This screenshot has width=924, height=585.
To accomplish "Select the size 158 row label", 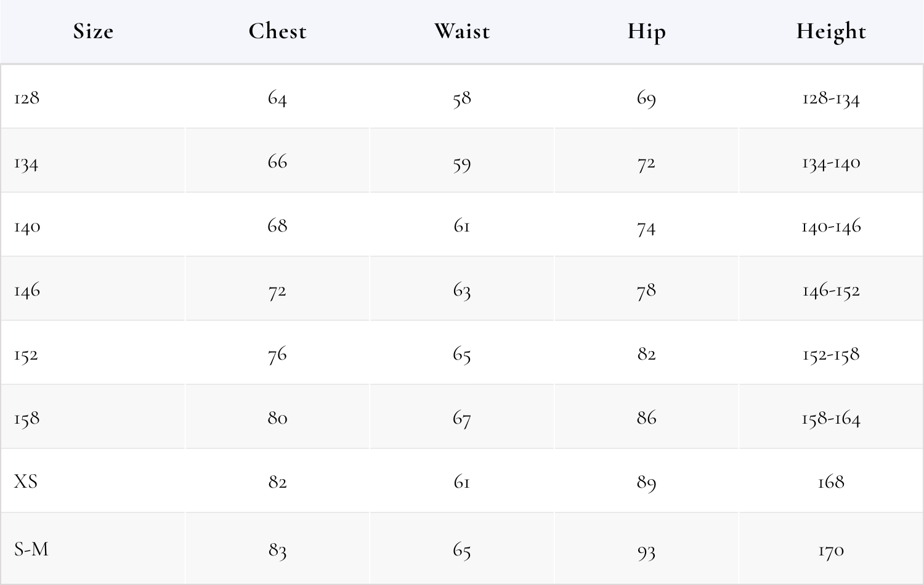I will coord(27,419).
